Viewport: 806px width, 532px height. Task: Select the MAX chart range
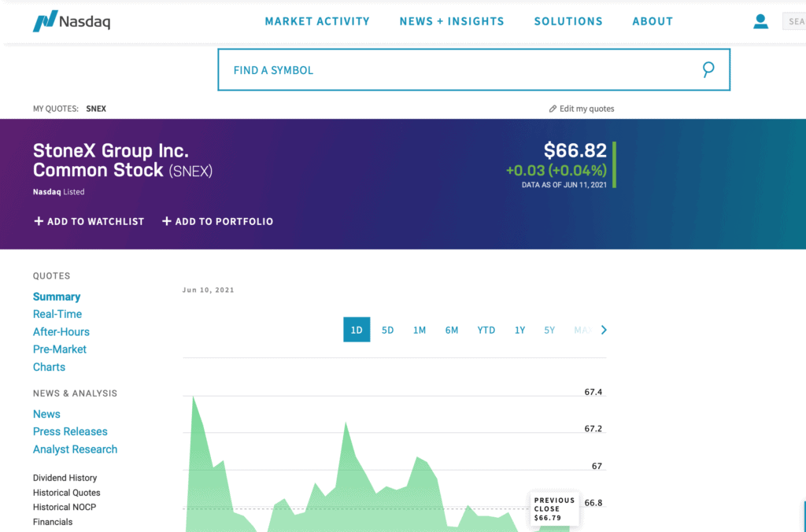[x=583, y=330]
